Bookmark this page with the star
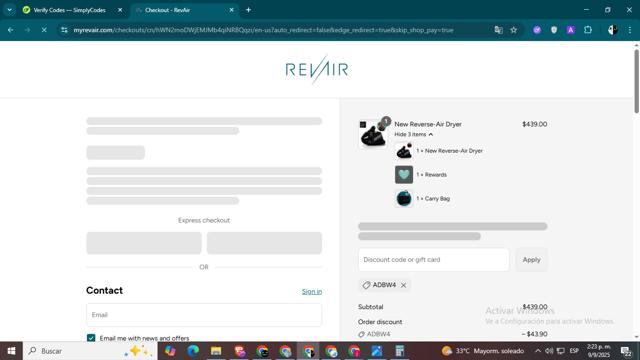 [x=513, y=30]
